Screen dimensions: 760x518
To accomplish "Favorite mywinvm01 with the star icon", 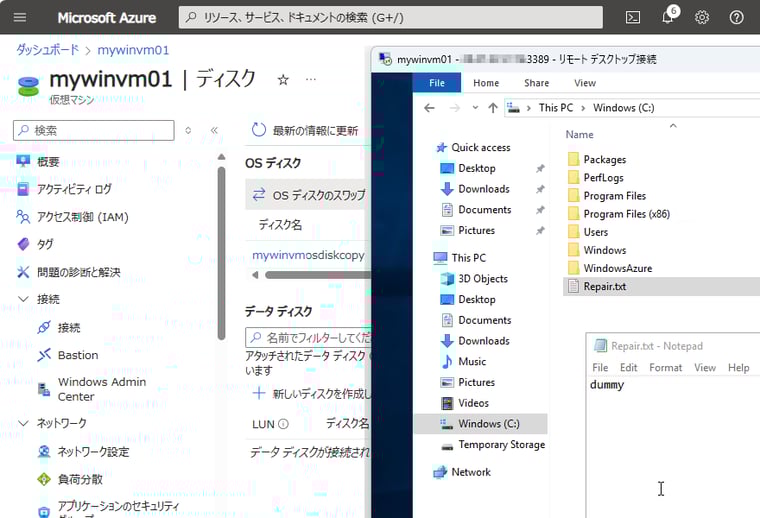I will tap(283, 80).
